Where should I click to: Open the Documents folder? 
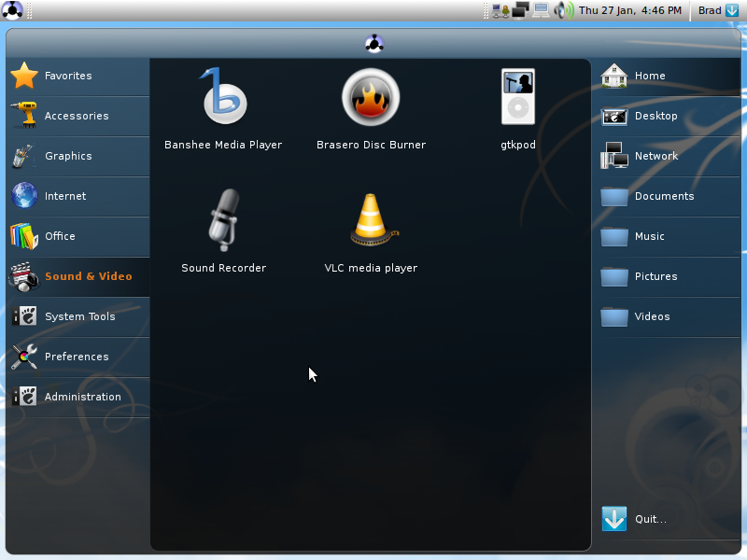pos(669,196)
